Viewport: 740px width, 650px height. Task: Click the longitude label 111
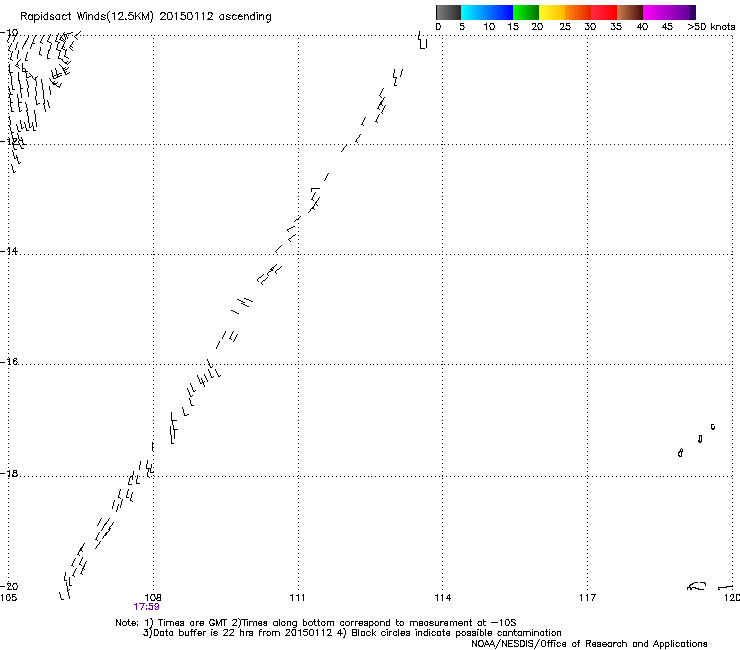coord(297,598)
